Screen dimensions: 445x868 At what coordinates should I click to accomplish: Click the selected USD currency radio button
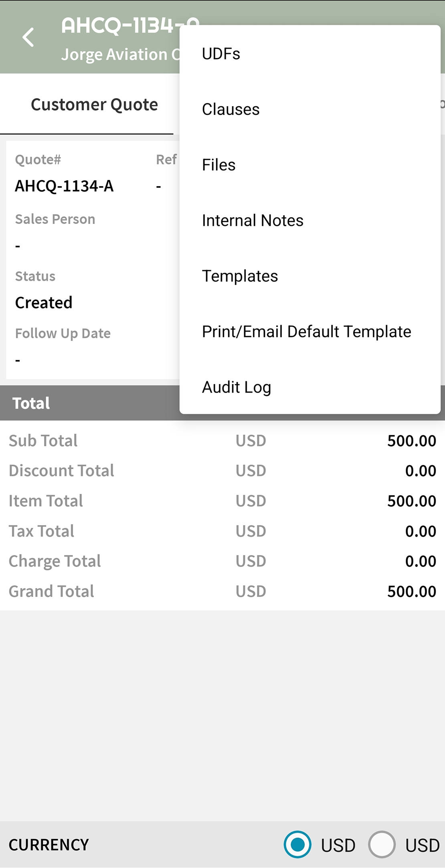tap(297, 844)
